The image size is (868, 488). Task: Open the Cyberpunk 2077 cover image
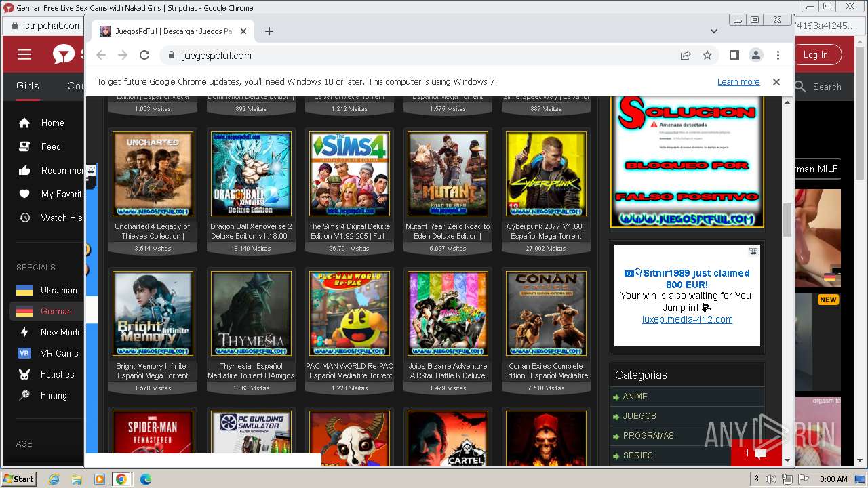pyautogui.click(x=546, y=174)
